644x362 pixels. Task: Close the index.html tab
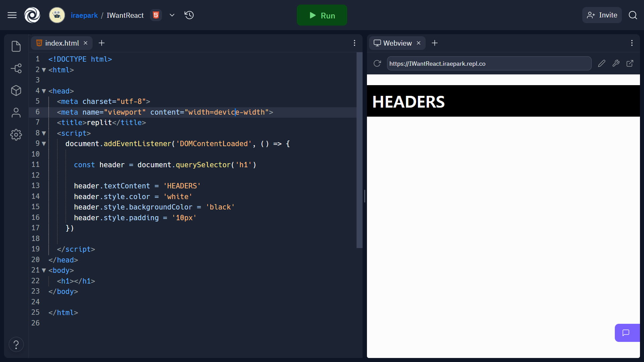[86, 43]
